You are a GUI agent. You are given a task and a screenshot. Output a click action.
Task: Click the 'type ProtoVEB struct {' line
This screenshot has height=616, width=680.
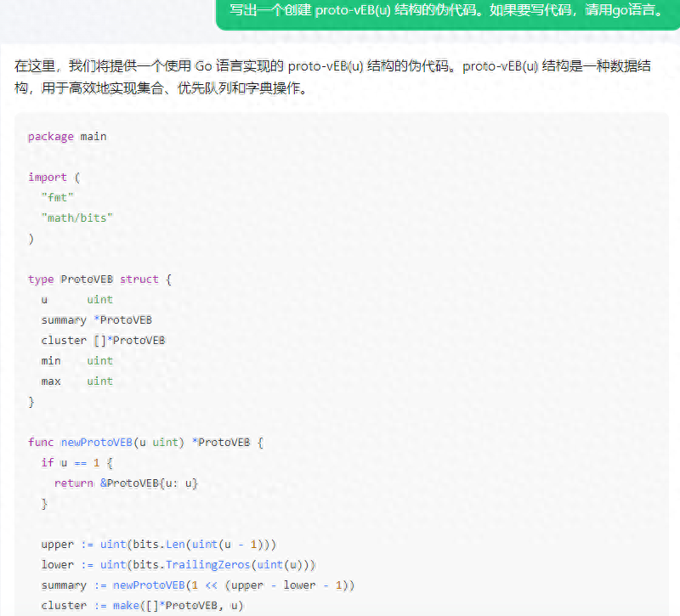[x=99, y=280]
